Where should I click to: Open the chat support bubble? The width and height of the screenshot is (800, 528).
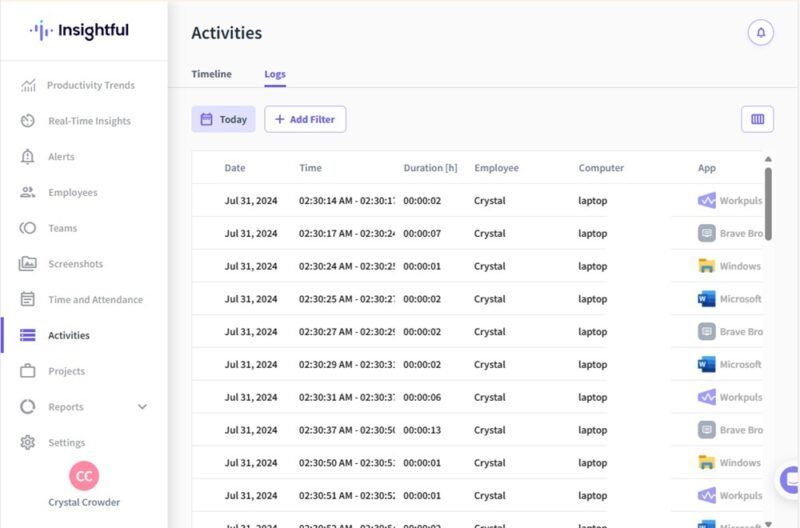(x=790, y=480)
